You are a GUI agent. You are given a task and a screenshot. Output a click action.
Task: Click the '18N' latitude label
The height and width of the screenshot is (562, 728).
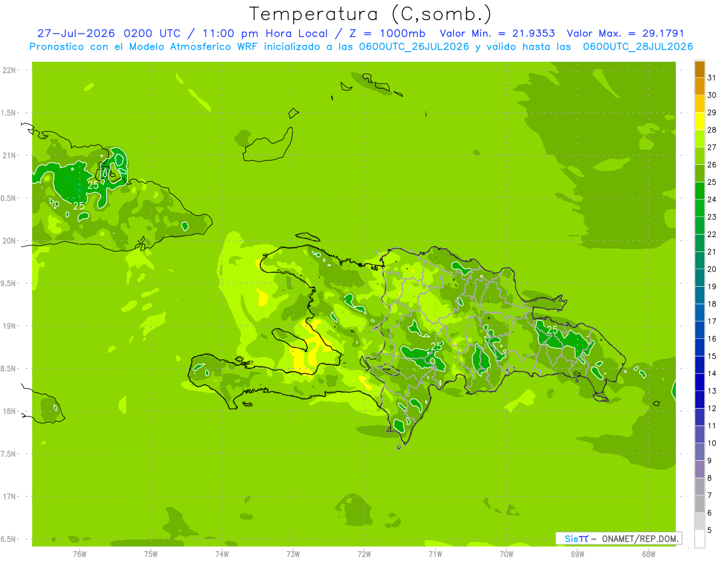(9, 411)
